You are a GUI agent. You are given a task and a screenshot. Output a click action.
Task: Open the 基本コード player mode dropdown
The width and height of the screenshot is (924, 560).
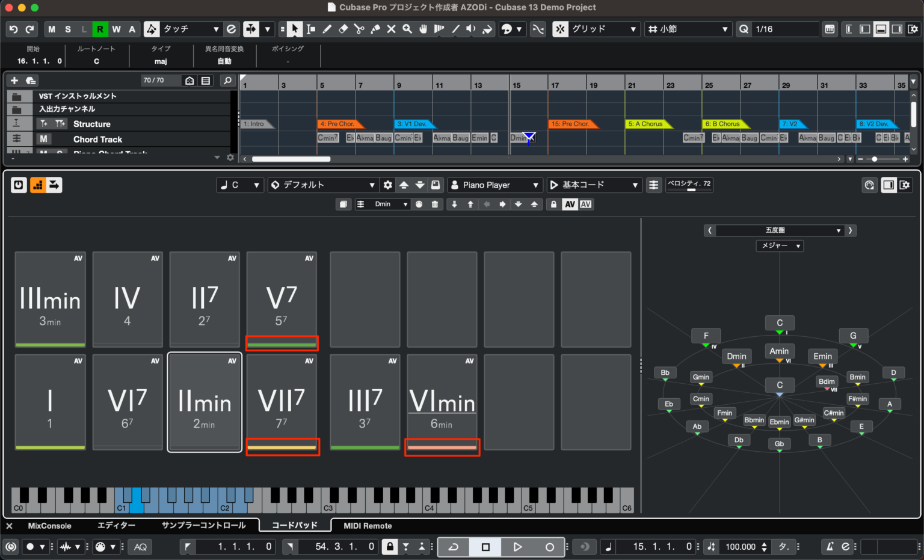click(594, 185)
